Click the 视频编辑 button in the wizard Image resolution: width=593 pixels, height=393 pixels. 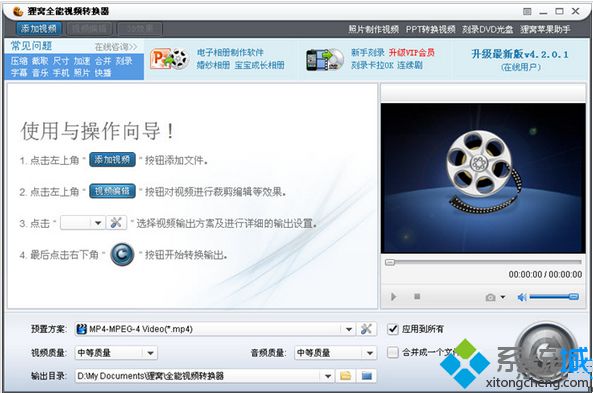coord(112,191)
